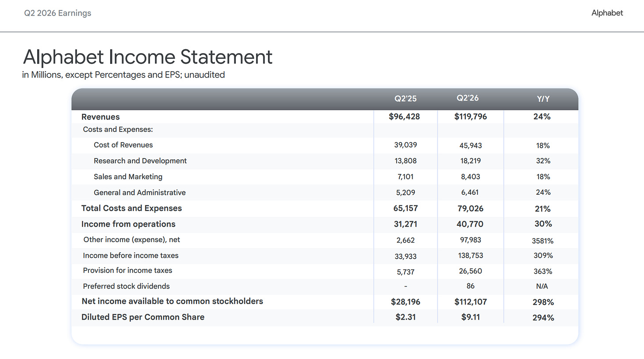
Task: Select the "Revenues" row label
Action: click(x=100, y=117)
